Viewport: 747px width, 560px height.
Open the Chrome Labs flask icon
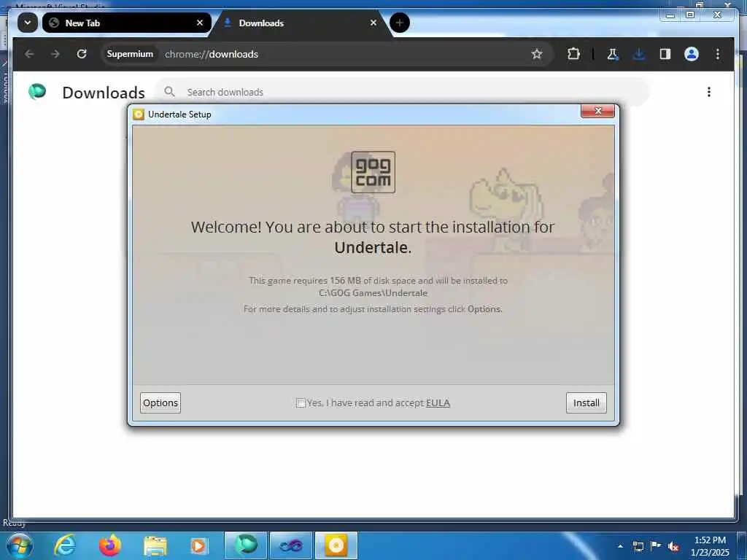click(612, 54)
